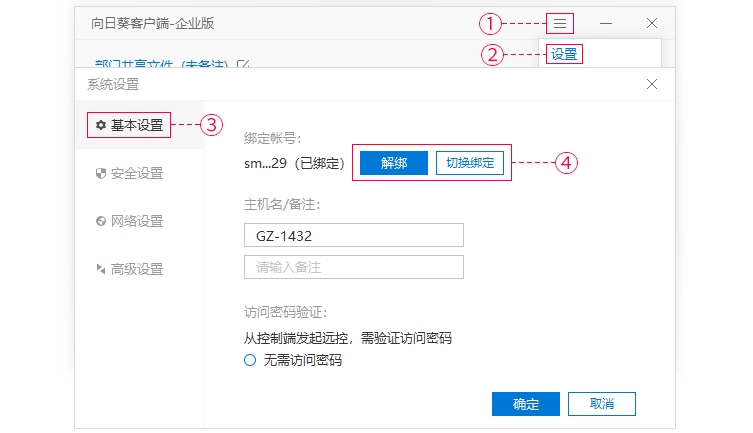Select the 无需访问密码 radio option

pyautogui.click(x=250, y=360)
